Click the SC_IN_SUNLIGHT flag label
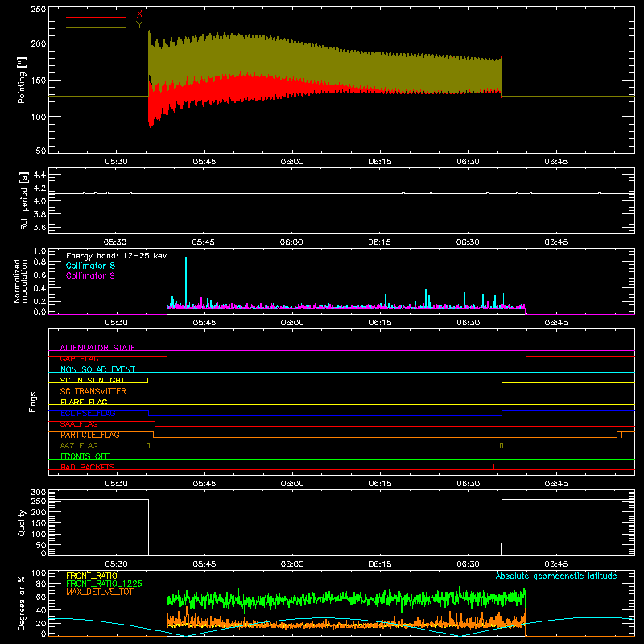 click(x=93, y=380)
